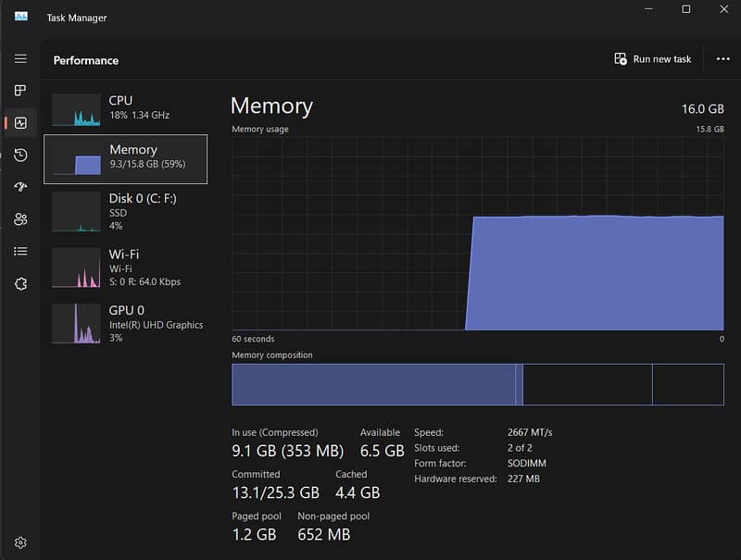This screenshot has width=741, height=560.
Task: View GPU 0 Intel UHD Graphics
Action: pyautogui.click(x=125, y=323)
